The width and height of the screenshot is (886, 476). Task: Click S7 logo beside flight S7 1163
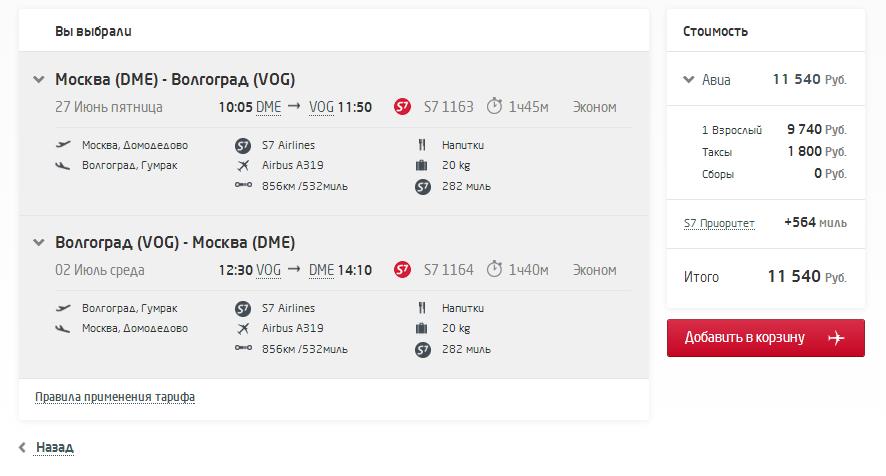pos(403,107)
